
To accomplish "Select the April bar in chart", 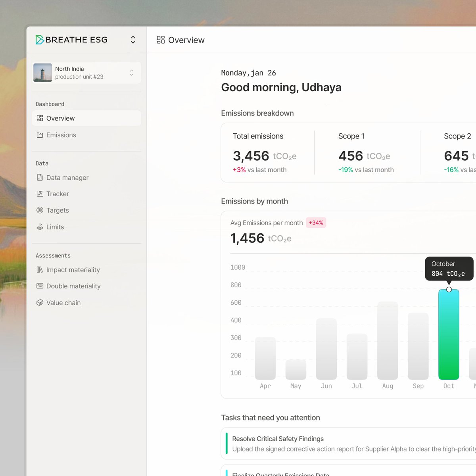I will 265,358.
